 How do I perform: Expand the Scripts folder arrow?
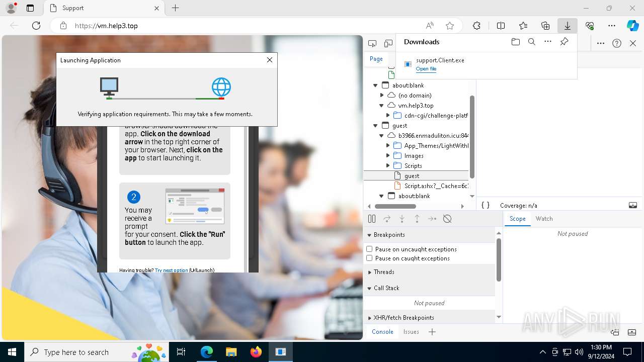tap(388, 165)
